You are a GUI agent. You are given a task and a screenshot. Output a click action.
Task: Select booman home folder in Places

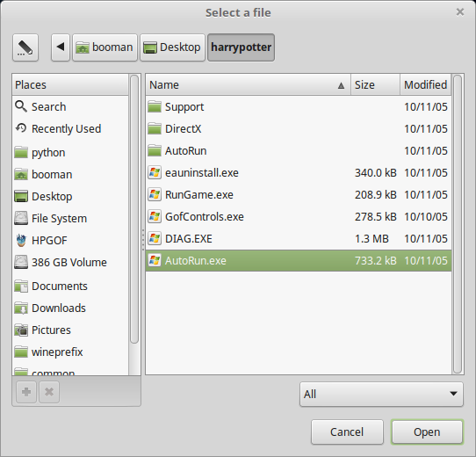(70, 175)
